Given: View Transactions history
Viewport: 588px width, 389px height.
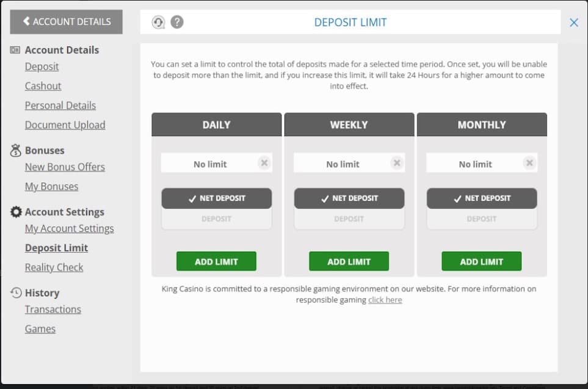Looking at the screenshot, I should 53,310.
